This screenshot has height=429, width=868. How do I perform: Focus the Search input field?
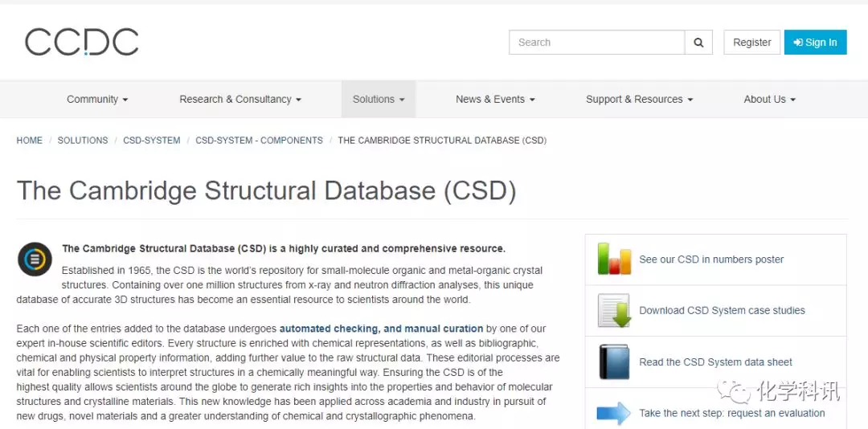pos(596,43)
